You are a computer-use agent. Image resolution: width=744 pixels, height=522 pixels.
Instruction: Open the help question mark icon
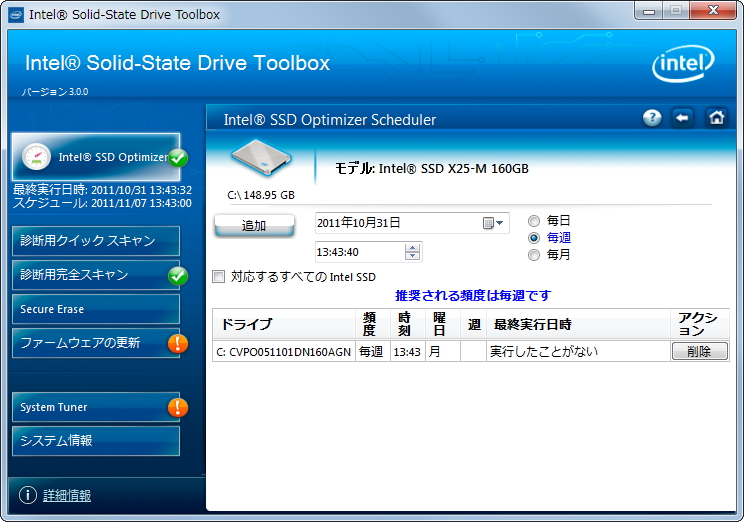652,118
